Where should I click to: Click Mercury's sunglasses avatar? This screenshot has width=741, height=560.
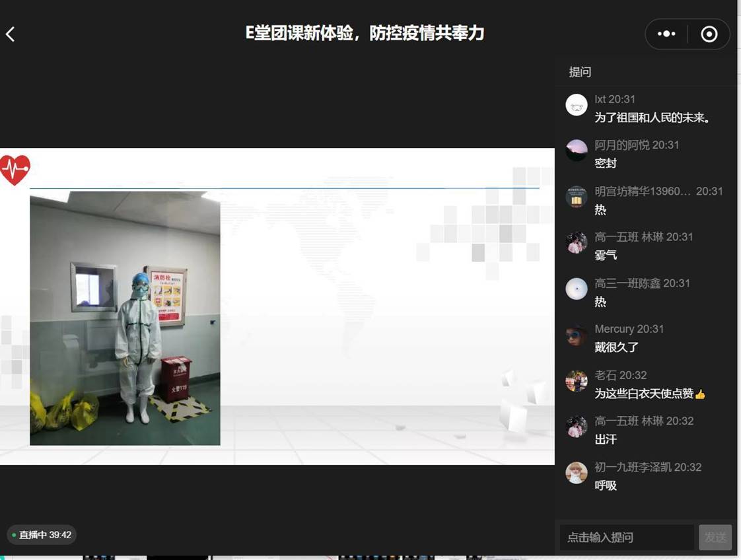point(577,335)
